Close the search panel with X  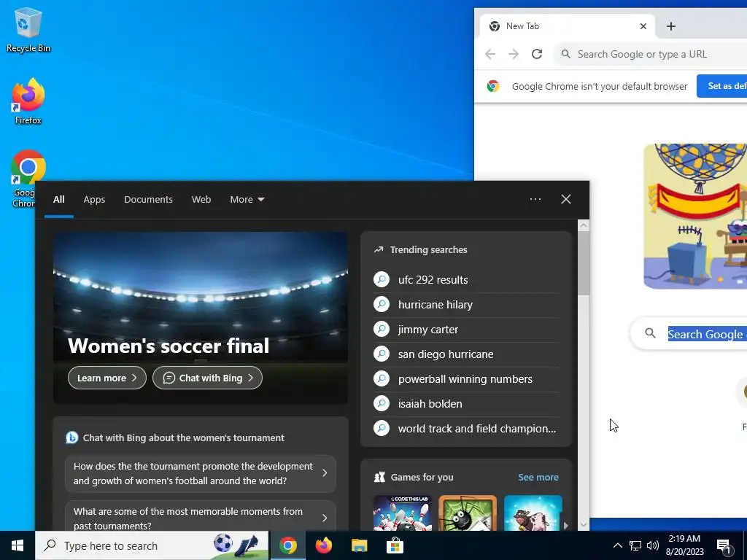point(565,199)
